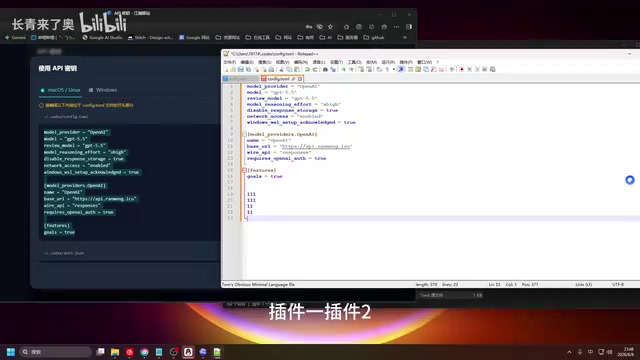Click the Paste icon in Notepad++ toolbar

297,69
